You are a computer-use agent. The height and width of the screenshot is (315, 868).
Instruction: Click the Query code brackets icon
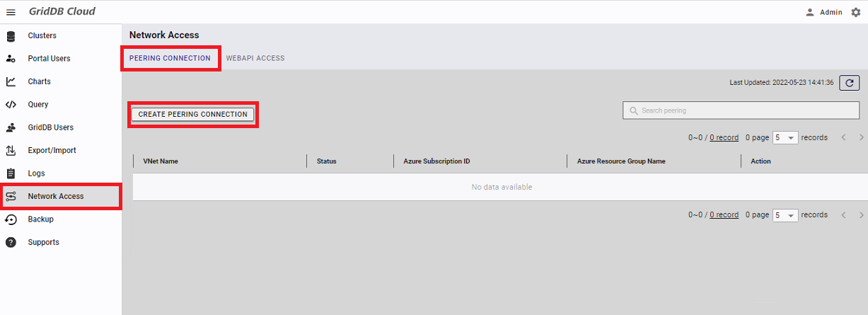11,105
